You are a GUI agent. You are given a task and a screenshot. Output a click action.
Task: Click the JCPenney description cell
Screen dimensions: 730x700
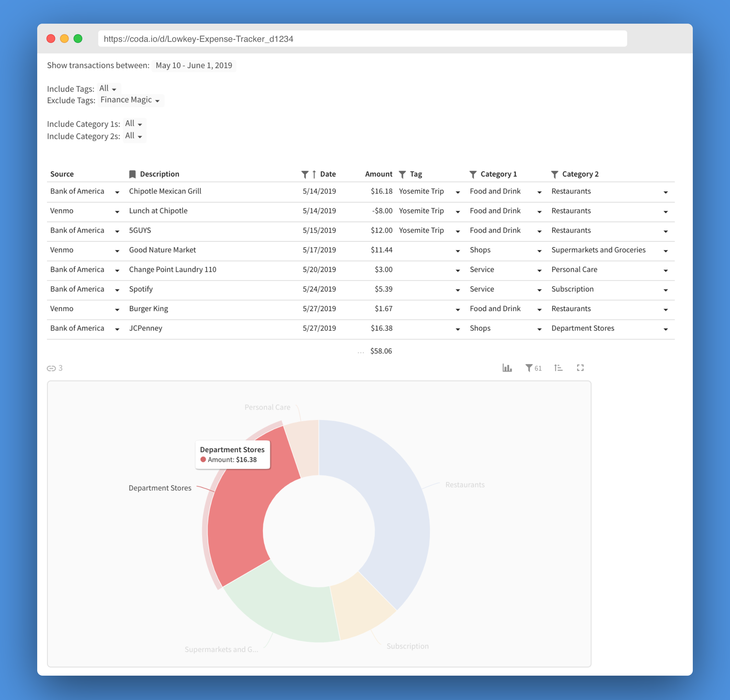(x=145, y=328)
